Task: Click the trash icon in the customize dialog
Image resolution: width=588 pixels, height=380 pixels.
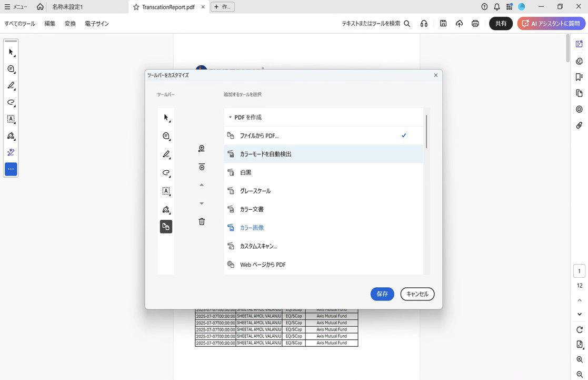Action: 201,221
